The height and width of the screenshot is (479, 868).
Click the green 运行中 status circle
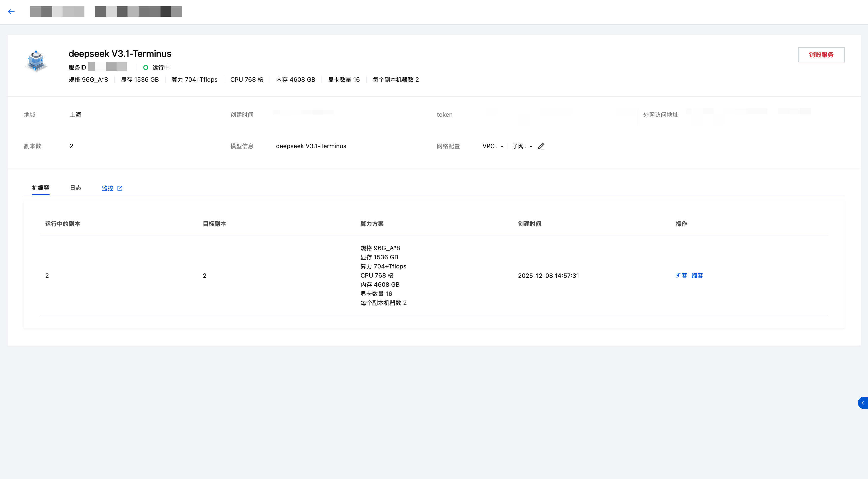pyautogui.click(x=146, y=67)
